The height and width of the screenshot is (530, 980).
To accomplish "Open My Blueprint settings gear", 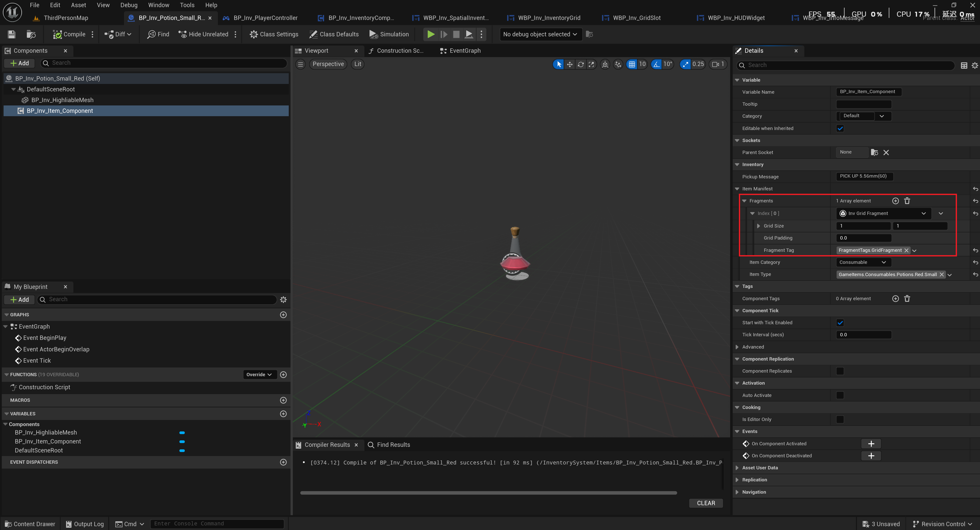I will (x=283, y=300).
